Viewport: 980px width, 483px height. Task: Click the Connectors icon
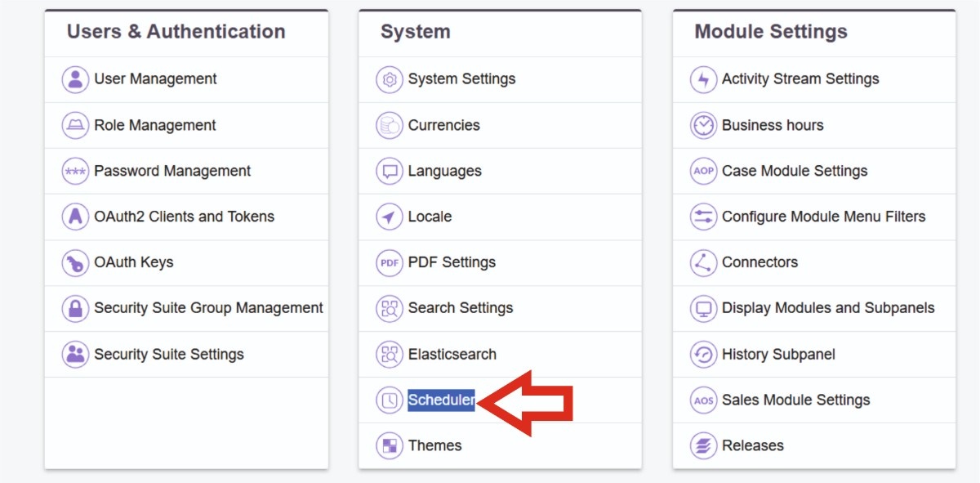[x=703, y=262]
